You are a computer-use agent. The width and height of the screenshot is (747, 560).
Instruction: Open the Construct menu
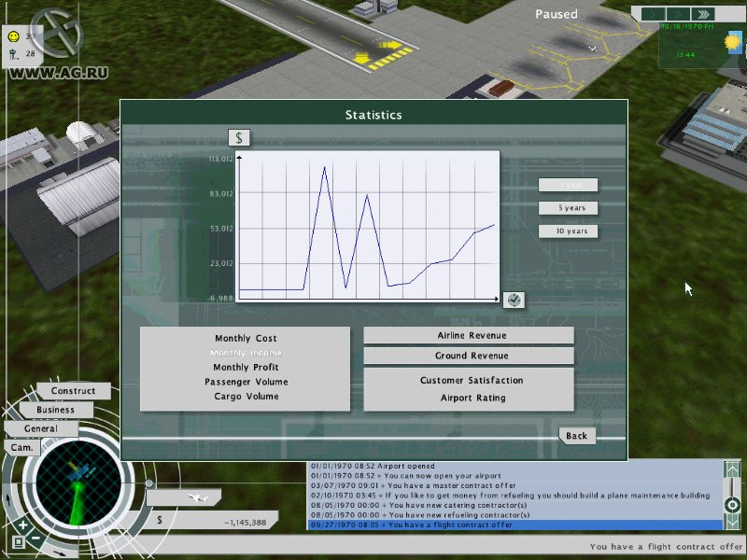point(74,391)
